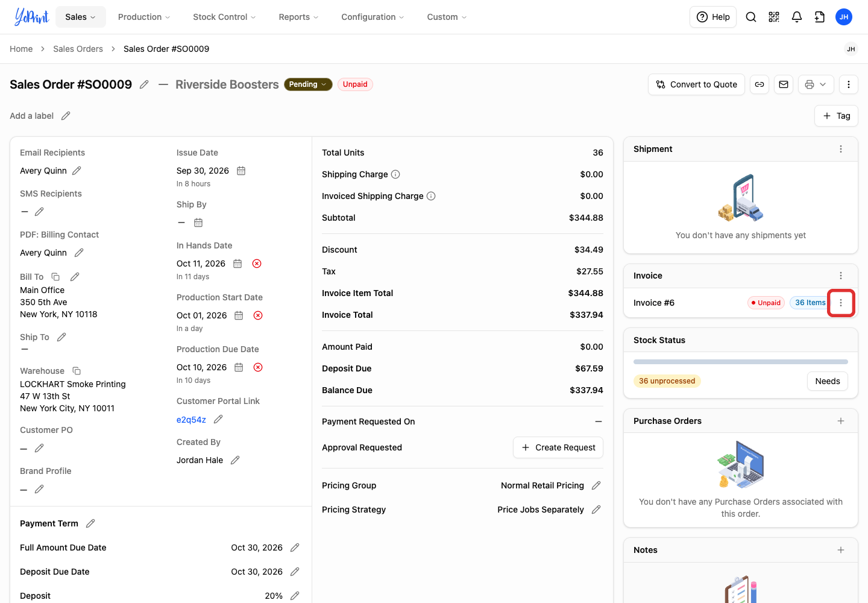Clear the Production Start Date
Screen dimensions: 868x603
[258, 315]
